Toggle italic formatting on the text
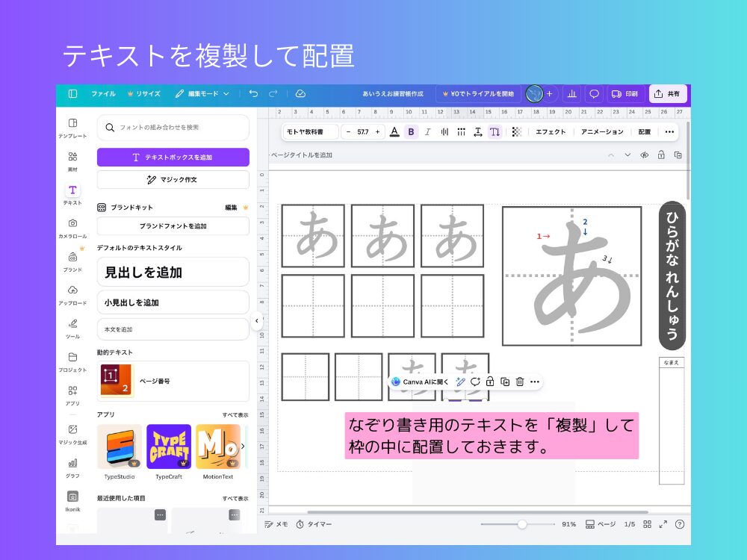 [428, 131]
